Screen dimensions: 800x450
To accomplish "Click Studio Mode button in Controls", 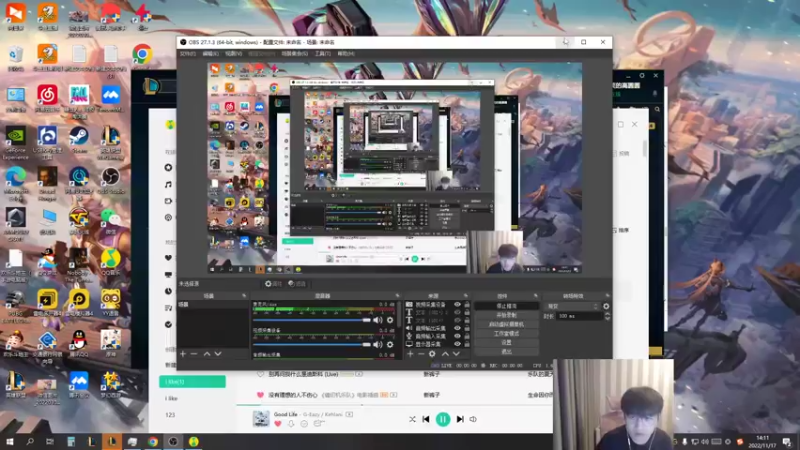I will pyautogui.click(x=506, y=334).
